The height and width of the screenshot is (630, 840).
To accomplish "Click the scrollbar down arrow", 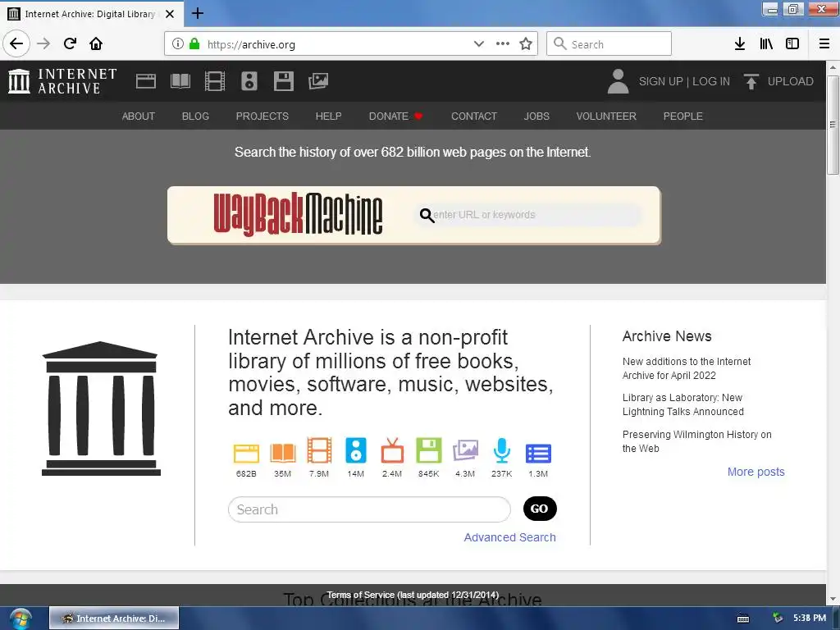I will 833,599.
